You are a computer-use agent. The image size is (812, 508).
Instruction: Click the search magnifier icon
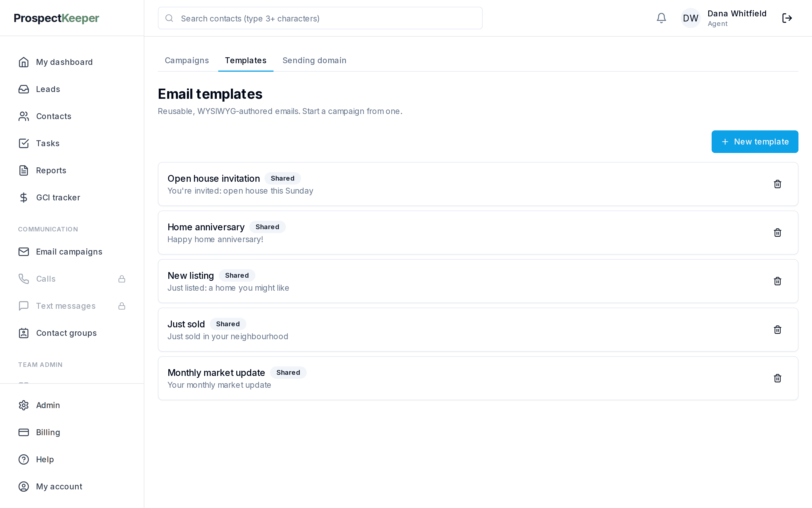169,18
